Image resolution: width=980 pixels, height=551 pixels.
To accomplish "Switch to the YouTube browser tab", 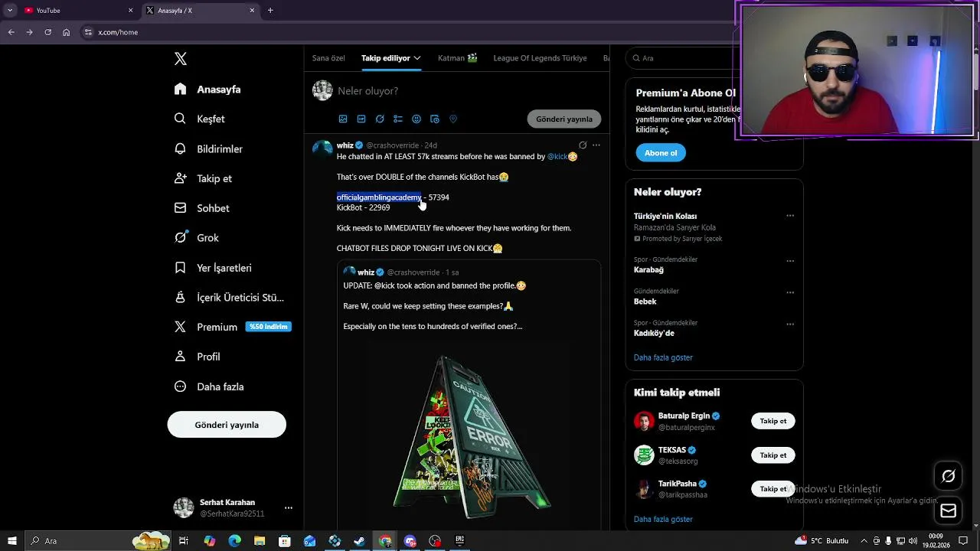I will click(77, 11).
